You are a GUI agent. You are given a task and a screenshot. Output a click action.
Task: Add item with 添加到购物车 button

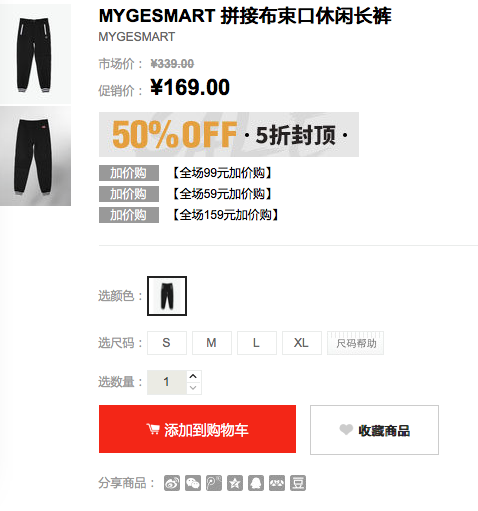pyautogui.click(x=197, y=429)
